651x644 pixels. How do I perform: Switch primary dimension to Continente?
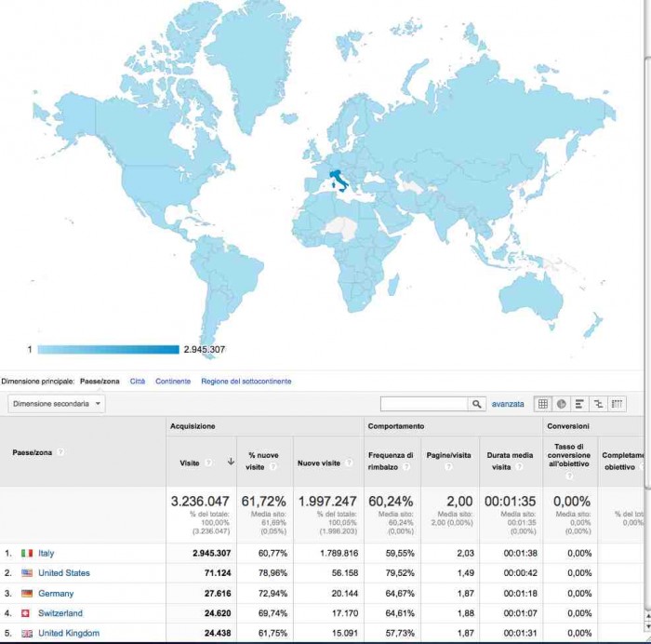[173, 382]
